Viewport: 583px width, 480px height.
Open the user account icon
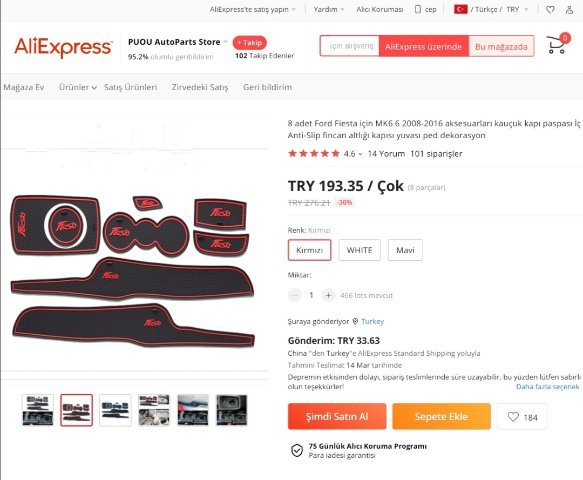pos(569,10)
